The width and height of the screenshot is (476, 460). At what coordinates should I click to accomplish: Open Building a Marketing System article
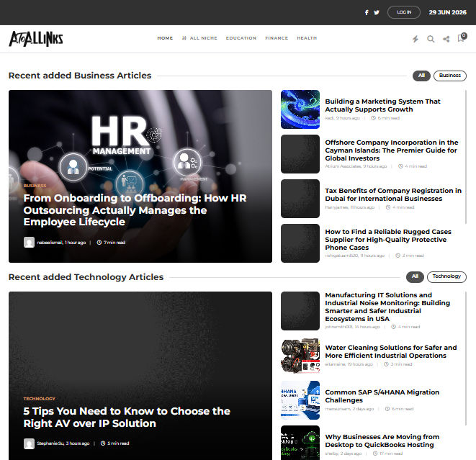pyautogui.click(x=382, y=105)
